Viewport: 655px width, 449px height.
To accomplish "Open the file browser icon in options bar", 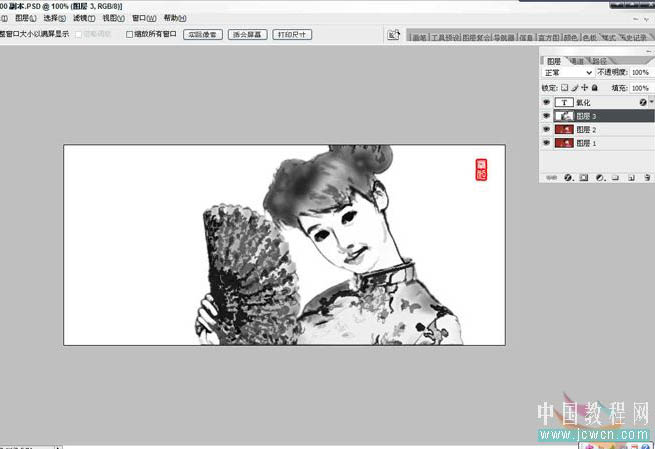I will pyautogui.click(x=395, y=35).
